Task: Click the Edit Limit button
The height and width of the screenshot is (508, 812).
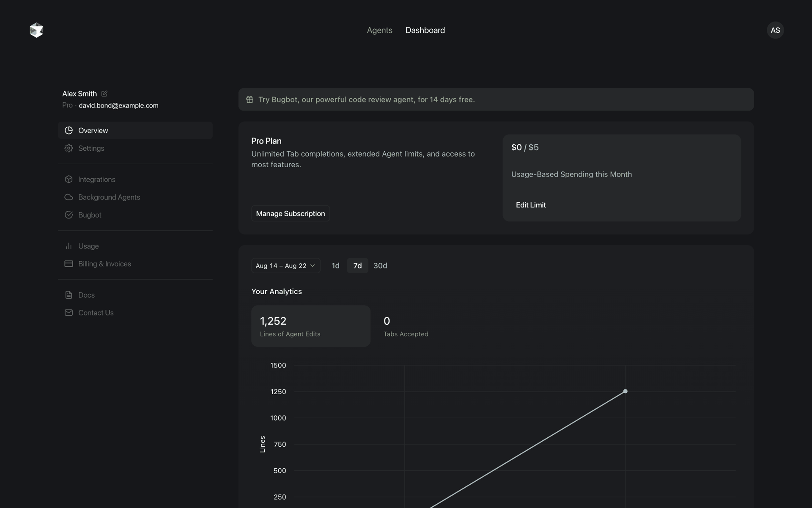Action: coord(531,205)
